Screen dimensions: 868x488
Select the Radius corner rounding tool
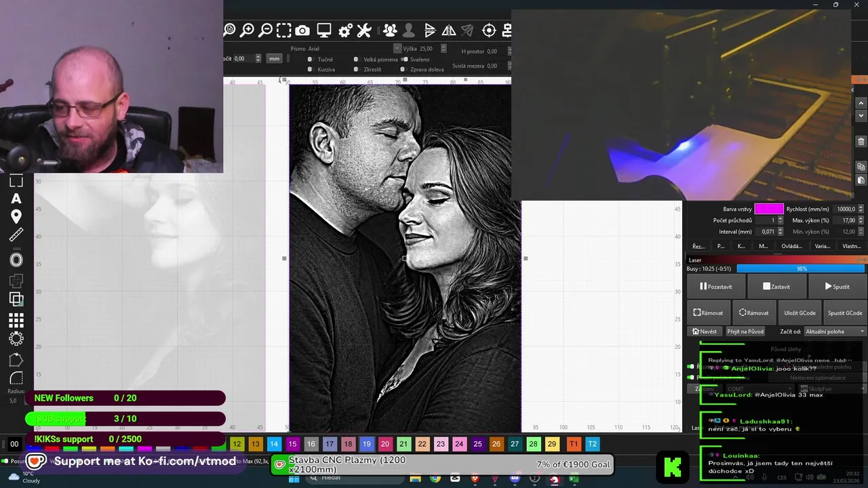[x=16, y=378]
